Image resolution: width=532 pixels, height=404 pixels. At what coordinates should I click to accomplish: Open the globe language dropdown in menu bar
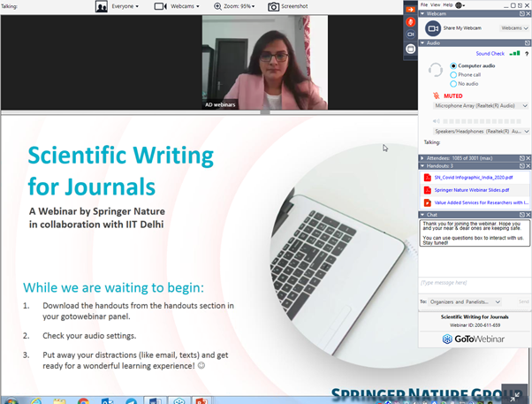[460, 5]
